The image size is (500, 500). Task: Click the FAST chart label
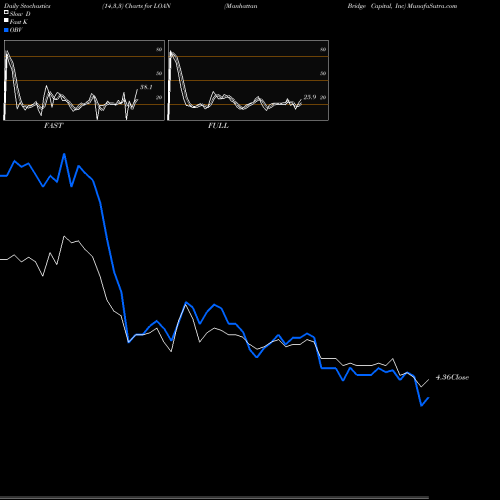pyautogui.click(x=53, y=126)
